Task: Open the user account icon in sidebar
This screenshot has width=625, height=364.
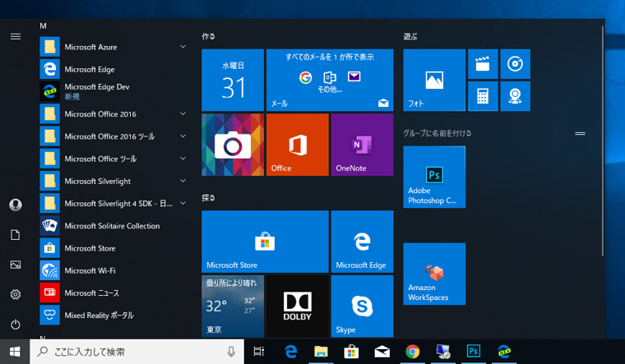Action: coord(15,205)
